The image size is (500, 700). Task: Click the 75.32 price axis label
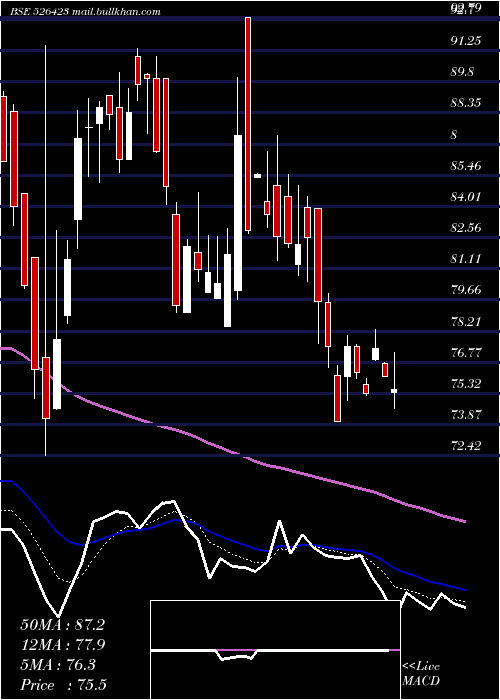(467, 383)
